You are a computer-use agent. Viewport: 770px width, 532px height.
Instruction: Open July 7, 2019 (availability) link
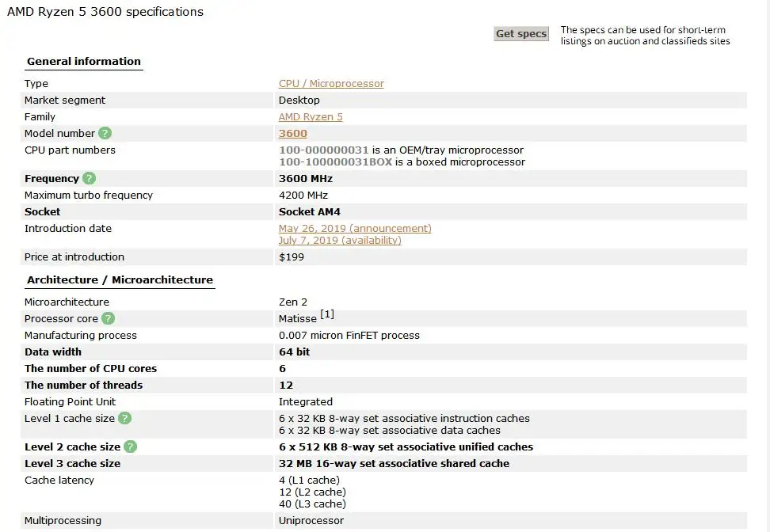pyautogui.click(x=340, y=240)
